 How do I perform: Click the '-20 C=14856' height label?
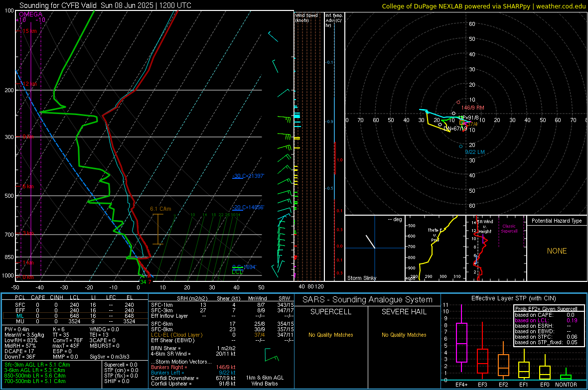(248, 207)
